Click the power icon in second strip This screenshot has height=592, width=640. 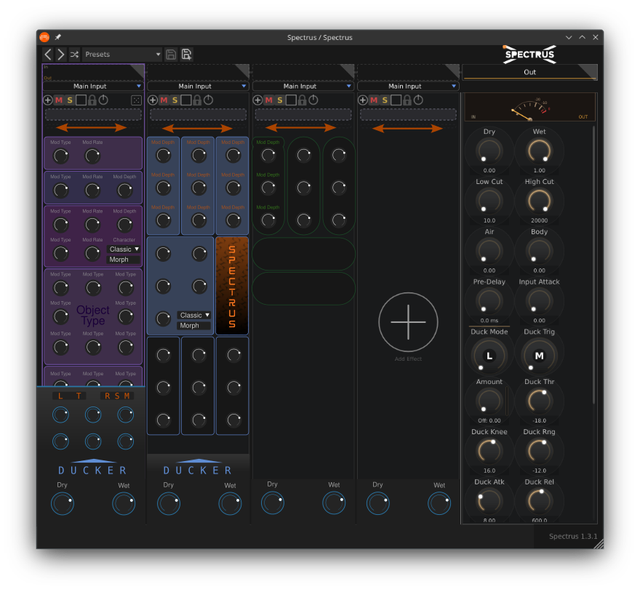tap(209, 100)
